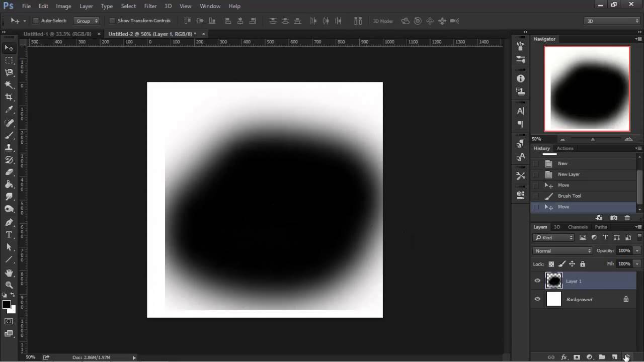
Task: Click the Navigator preview thumbnail
Action: click(x=587, y=89)
